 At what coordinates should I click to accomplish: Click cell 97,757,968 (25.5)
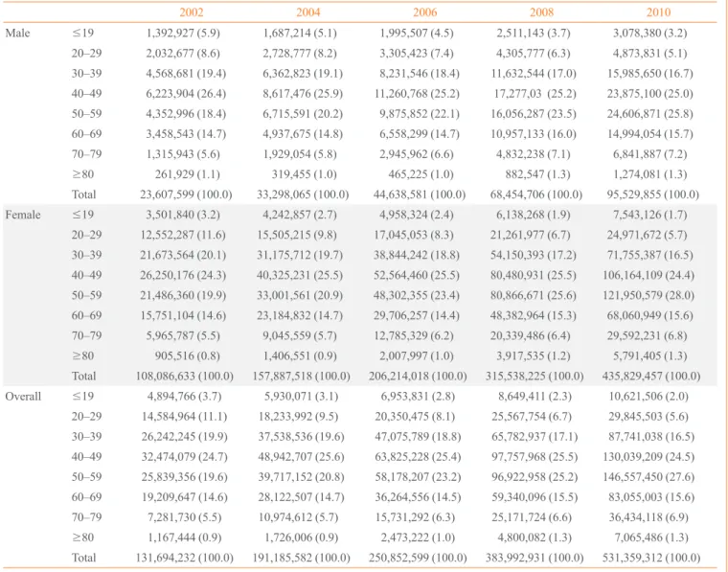tap(535, 457)
